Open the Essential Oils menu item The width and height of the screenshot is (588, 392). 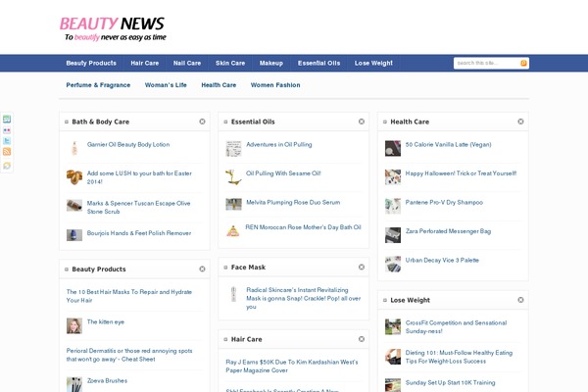(x=319, y=63)
